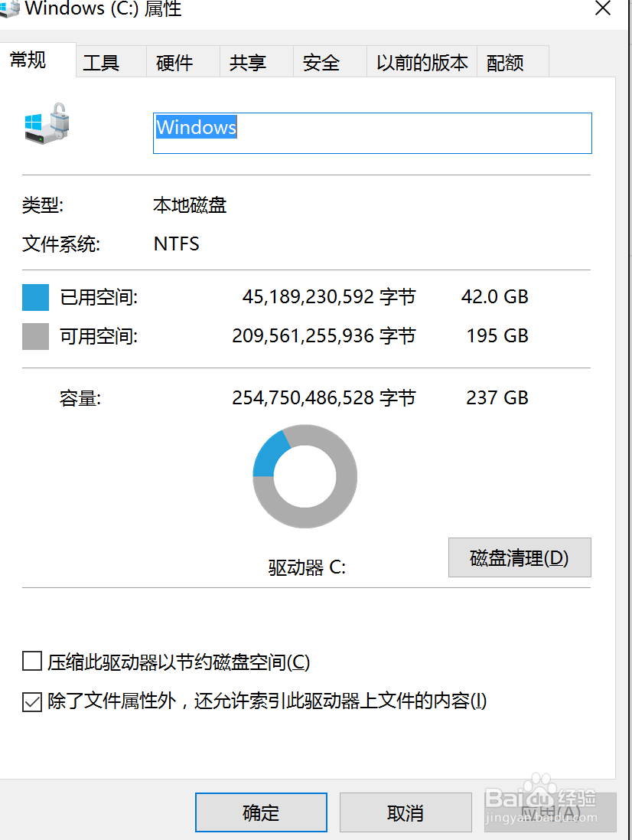Click the 驱动器 C: label

[x=307, y=567]
